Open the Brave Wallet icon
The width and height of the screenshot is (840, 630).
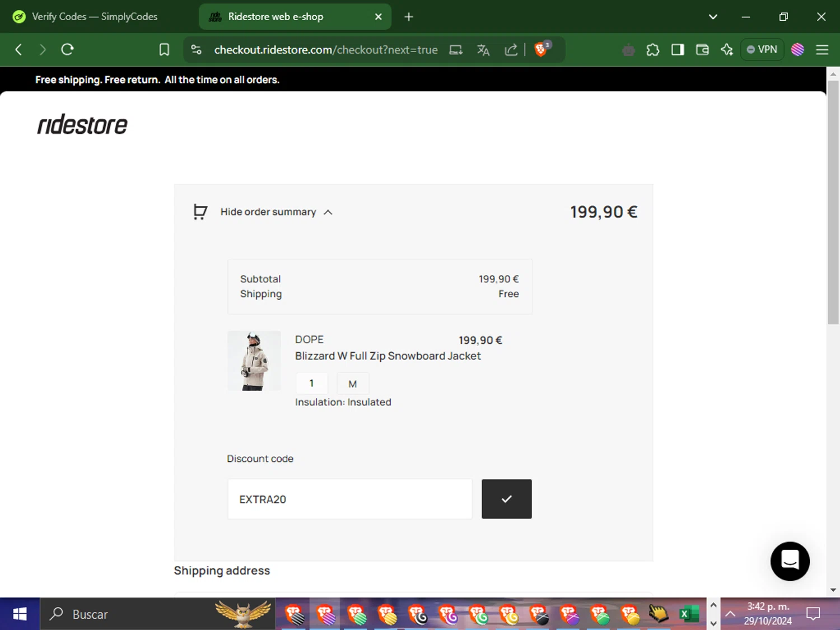point(702,50)
